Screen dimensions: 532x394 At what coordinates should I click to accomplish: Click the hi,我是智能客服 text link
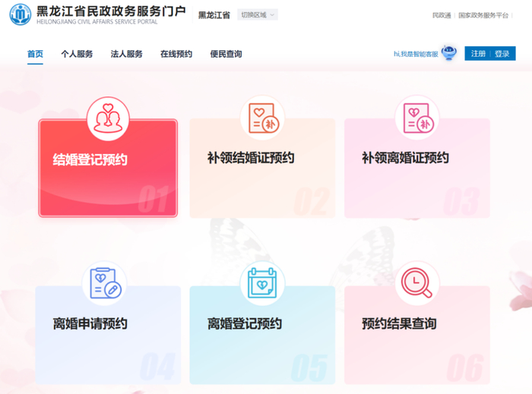[416, 54]
